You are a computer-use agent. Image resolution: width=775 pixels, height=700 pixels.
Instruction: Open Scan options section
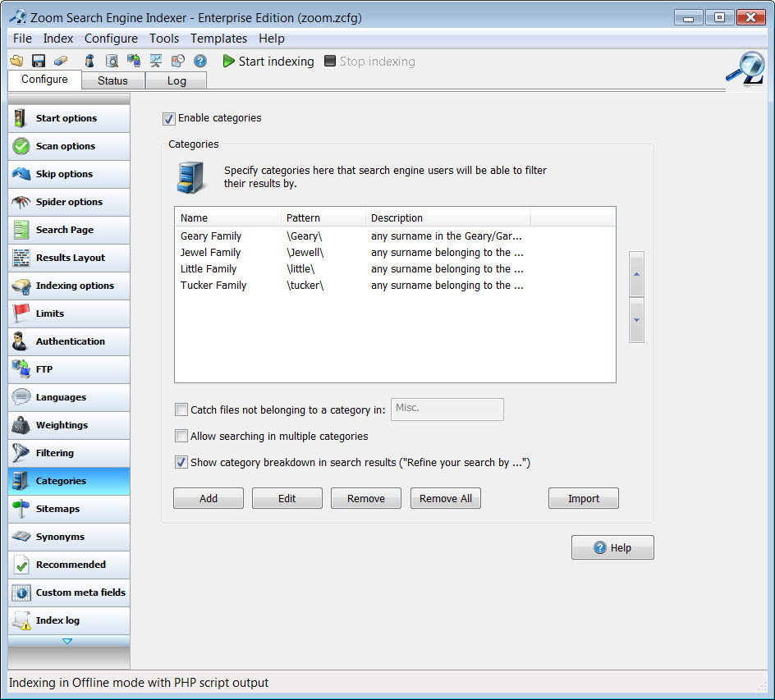coord(69,146)
